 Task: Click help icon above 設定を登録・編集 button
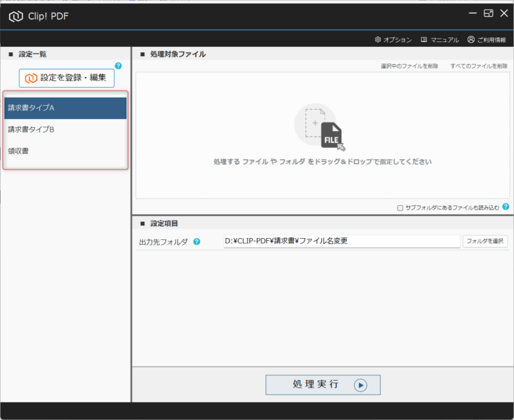coord(118,66)
